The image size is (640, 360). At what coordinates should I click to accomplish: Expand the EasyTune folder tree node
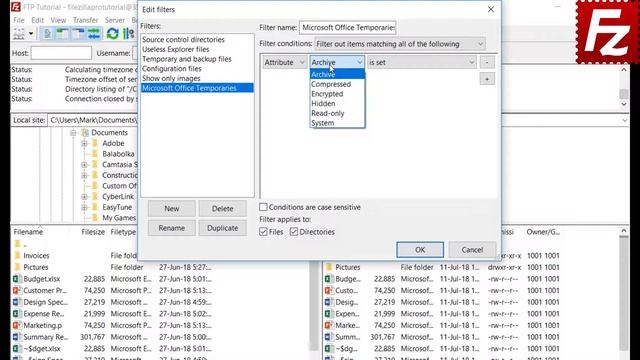[84, 207]
